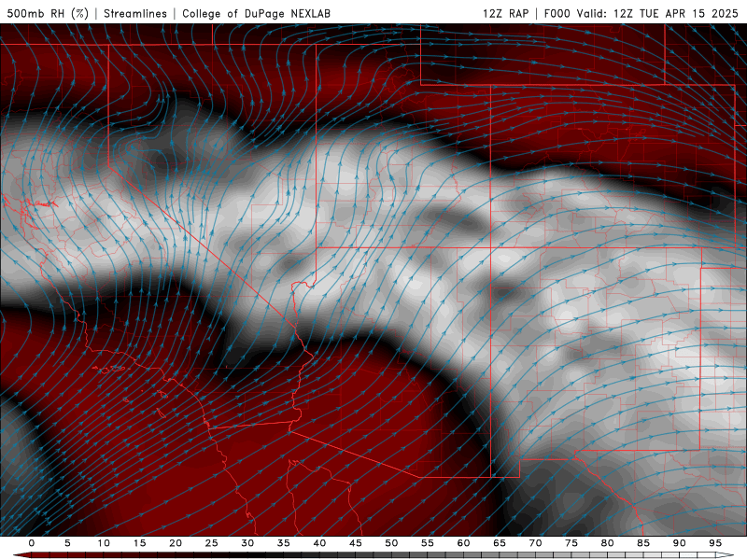Click the '500mb RH (%)' title text
Image resolution: width=747 pixels, height=560 pixels.
click(48, 13)
